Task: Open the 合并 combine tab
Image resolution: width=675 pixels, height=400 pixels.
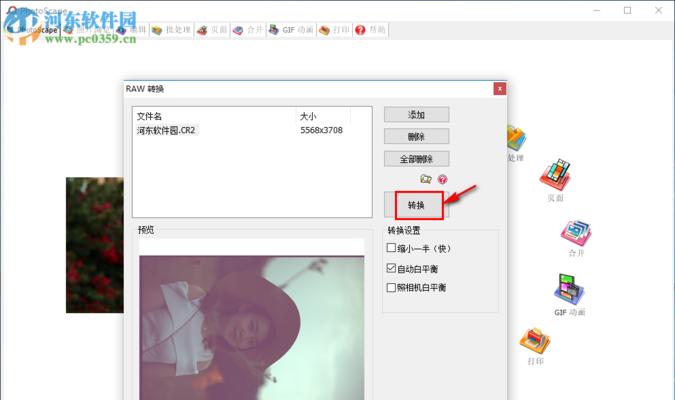Action: click(x=248, y=30)
